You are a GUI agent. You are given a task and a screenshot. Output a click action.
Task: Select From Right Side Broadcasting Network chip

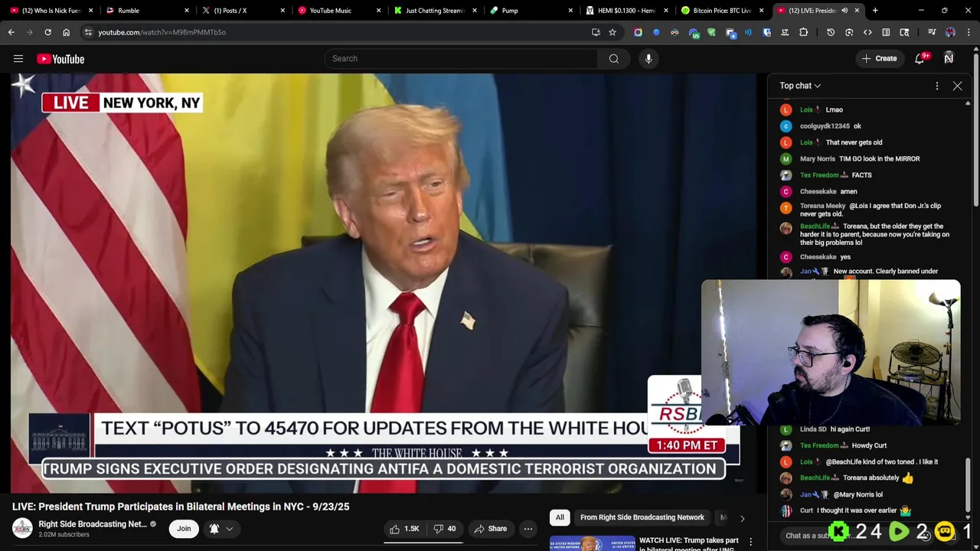642,518
